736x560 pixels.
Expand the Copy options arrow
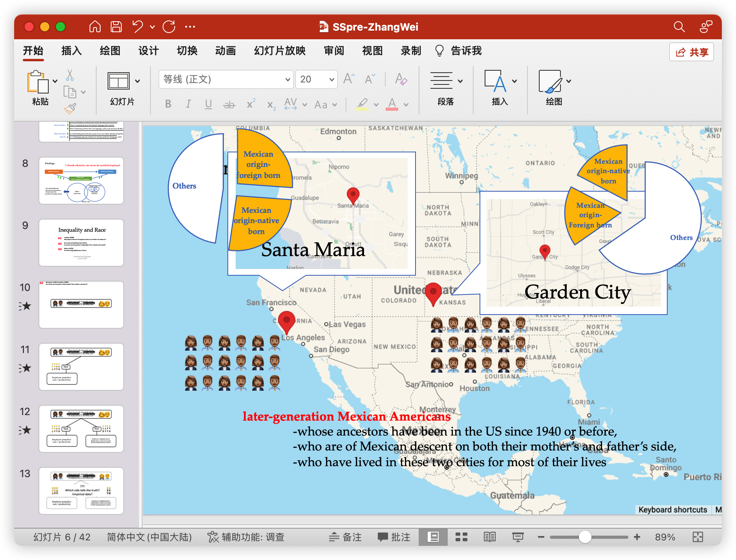pos(83,92)
